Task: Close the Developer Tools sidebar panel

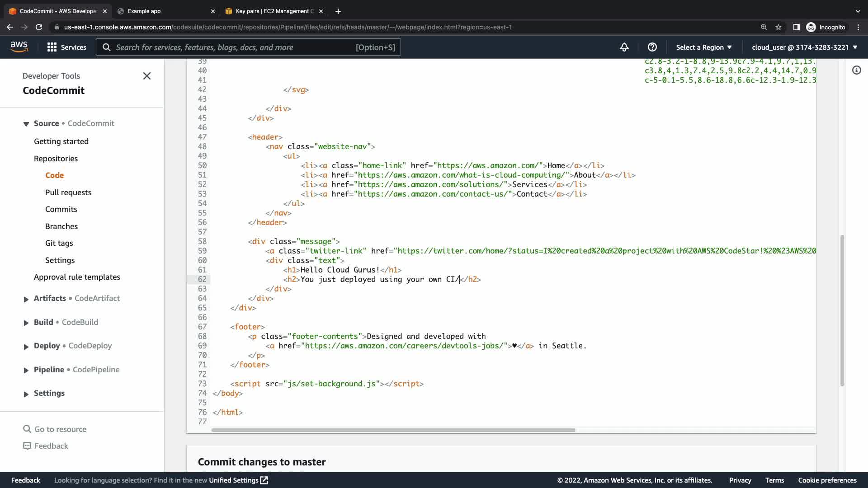Action: tap(147, 76)
